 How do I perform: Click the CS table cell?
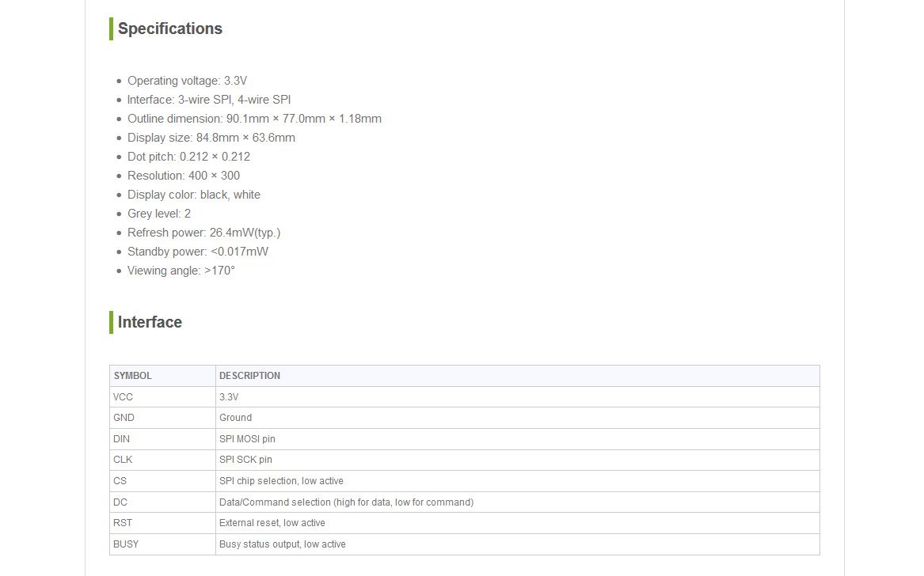point(162,480)
